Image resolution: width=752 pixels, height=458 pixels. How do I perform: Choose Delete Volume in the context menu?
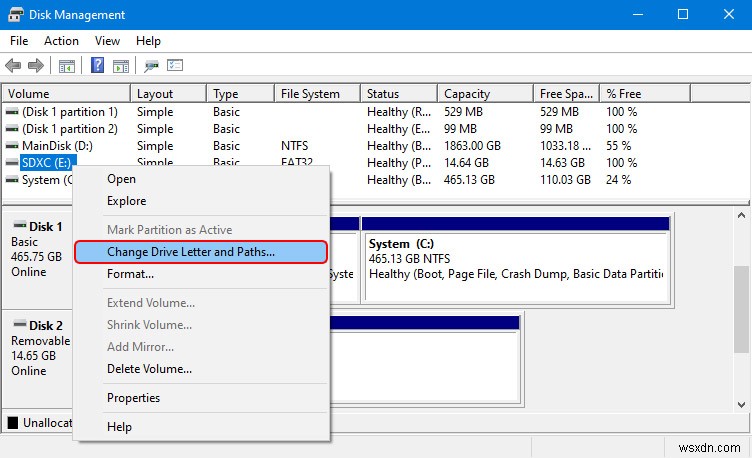[149, 369]
